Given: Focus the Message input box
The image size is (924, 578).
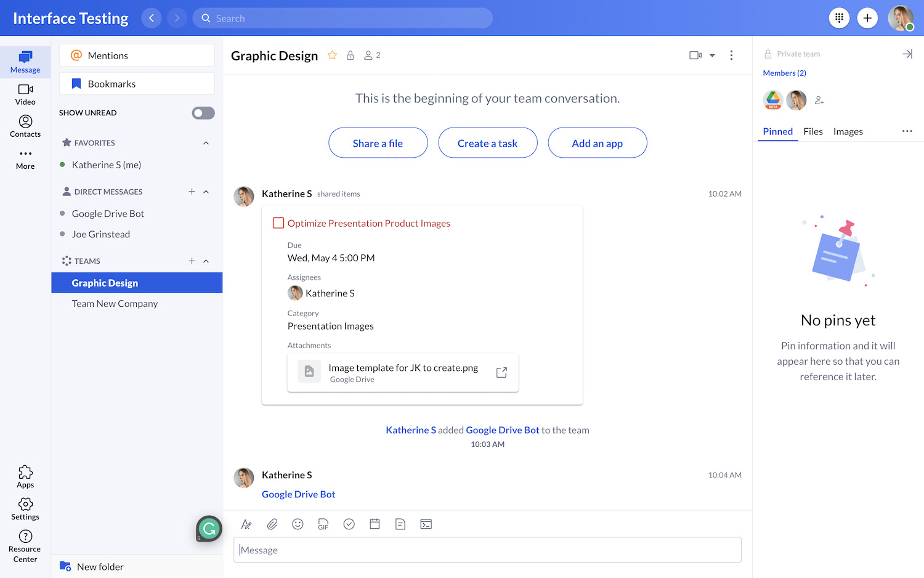Looking at the screenshot, I should 487,550.
